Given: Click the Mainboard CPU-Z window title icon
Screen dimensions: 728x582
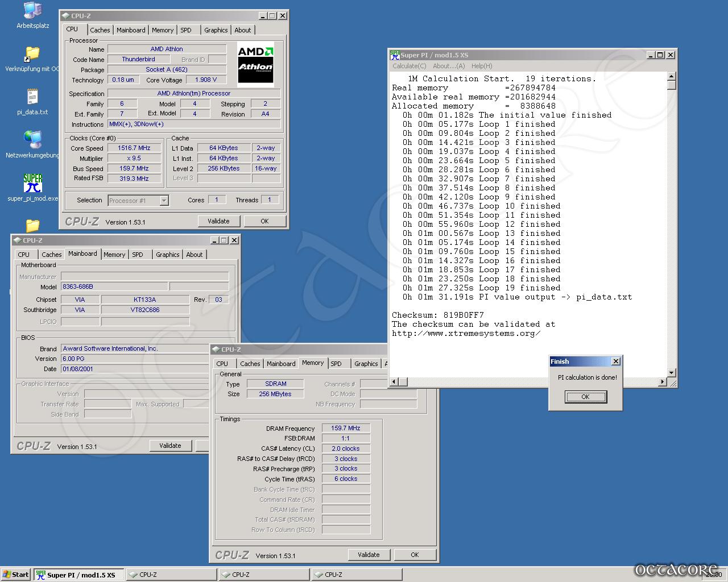Looking at the screenshot, I should coord(16,240).
